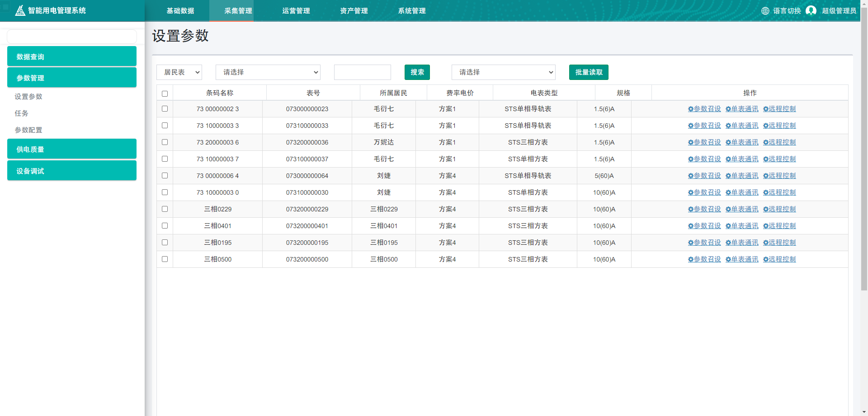Select the checkbox for meter 073000000064
Viewport: 868px width, 416px height.
[165, 176]
